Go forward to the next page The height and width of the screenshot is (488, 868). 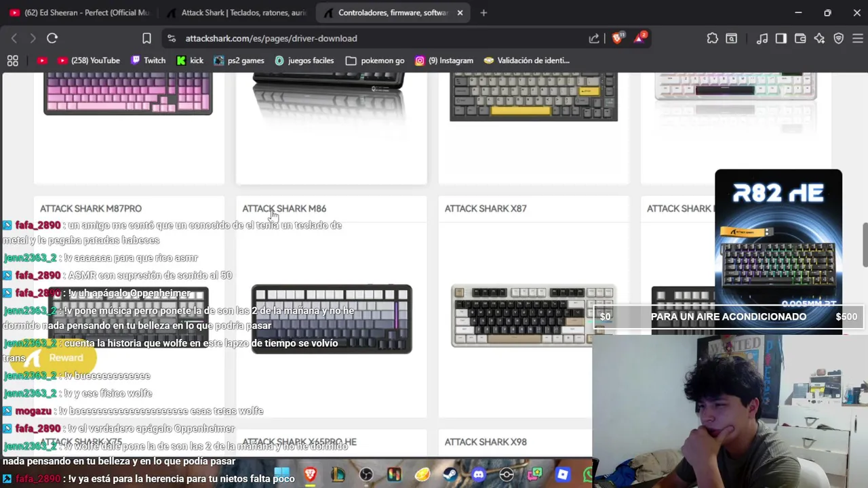click(33, 39)
